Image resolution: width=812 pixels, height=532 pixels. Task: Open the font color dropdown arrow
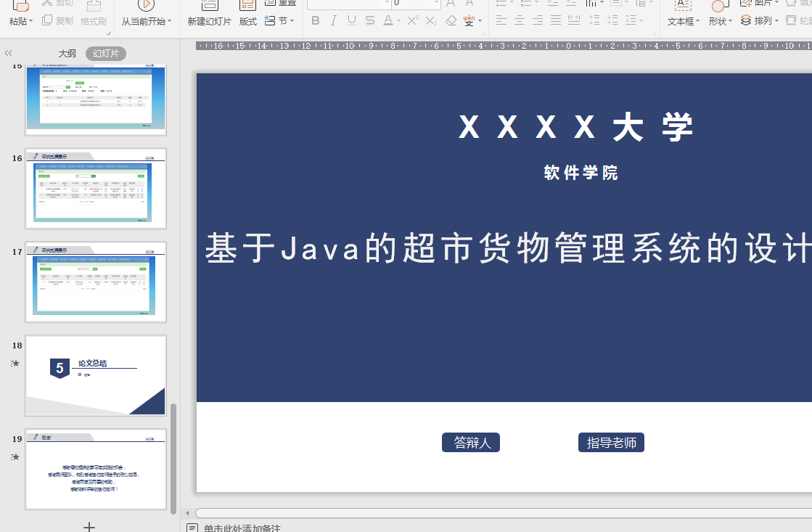coord(399,21)
